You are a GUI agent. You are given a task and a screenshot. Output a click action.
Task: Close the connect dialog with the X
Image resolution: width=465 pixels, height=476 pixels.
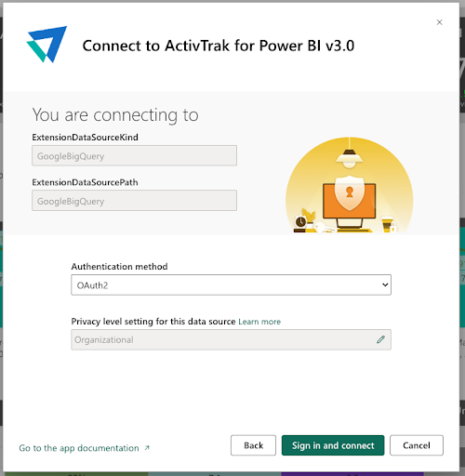pos(439,22)
